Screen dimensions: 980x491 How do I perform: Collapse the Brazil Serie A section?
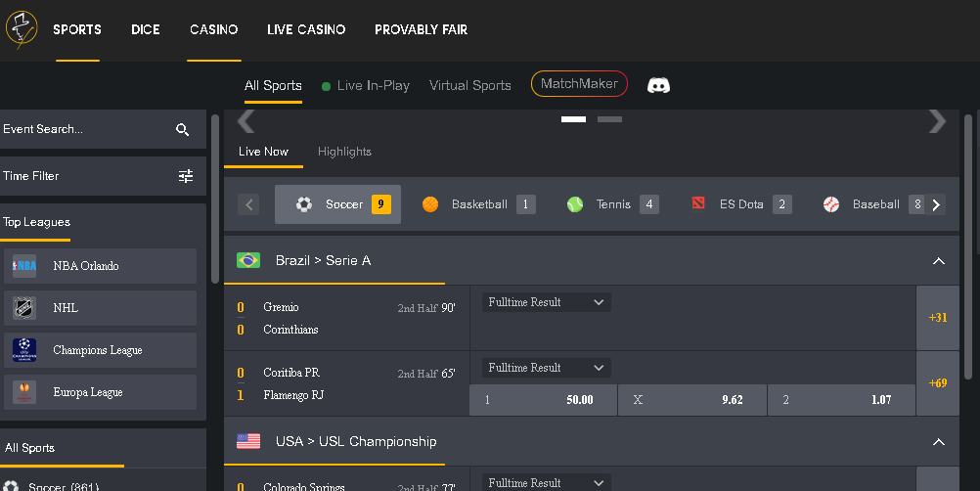[938, 261]
